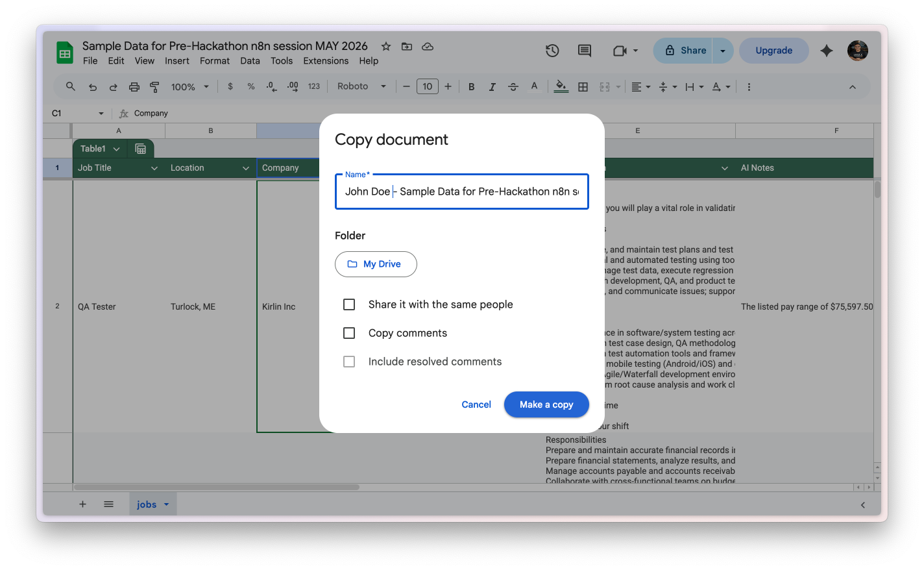Image resolution: width=924 pixels, height=570 pixels.
Task: Open the vertical align dropdown
Action: 668,87
